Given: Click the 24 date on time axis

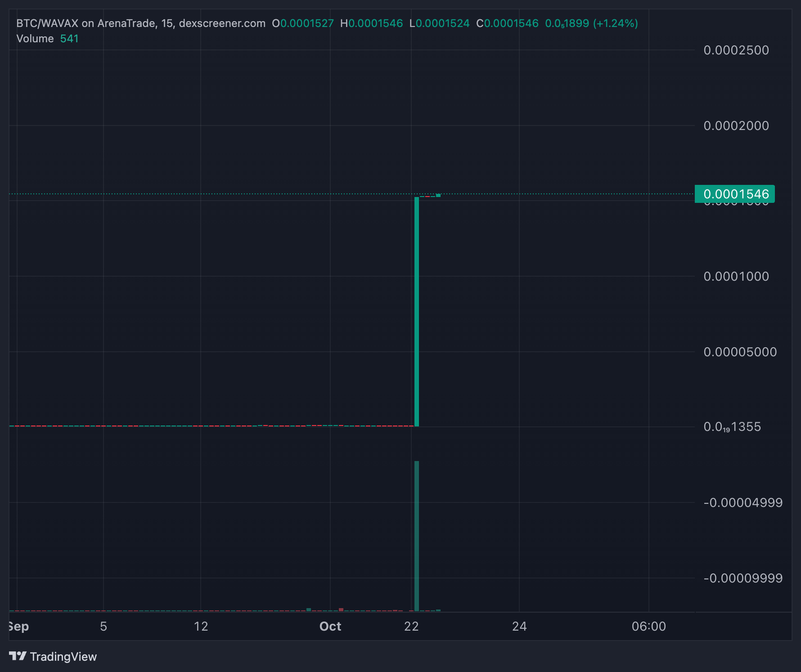Looking at the screenshot, I should point(519,626).
